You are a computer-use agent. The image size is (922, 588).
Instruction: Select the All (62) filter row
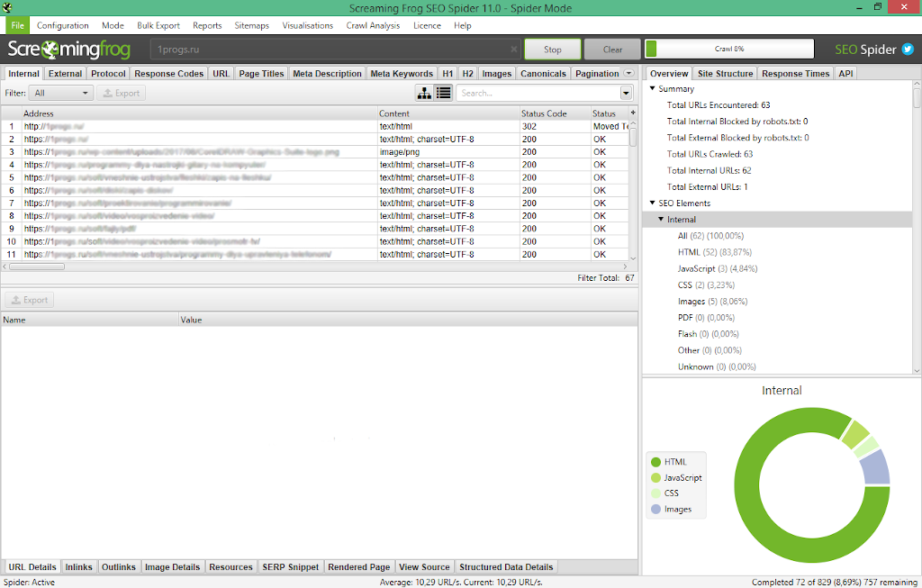710,236
